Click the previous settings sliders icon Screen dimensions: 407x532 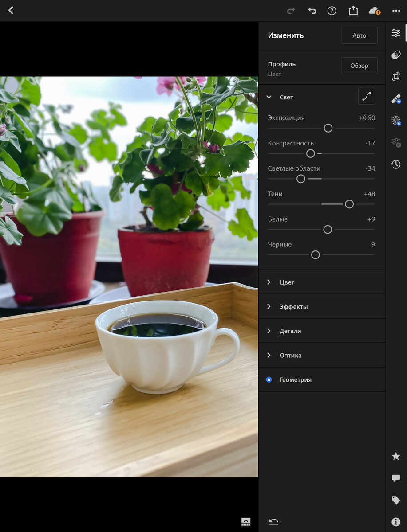tap(396, 142)
